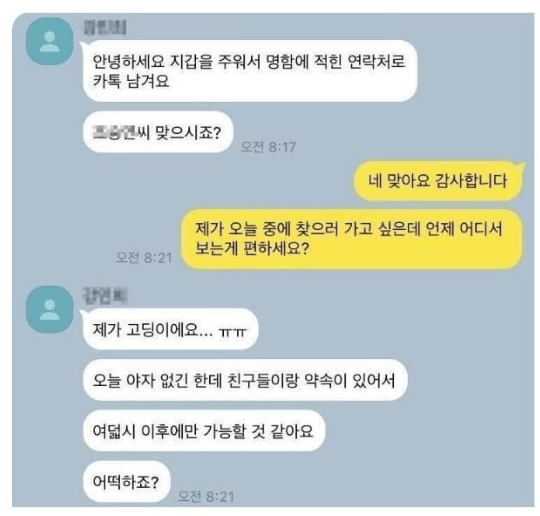Open the first sender's profile avatar
This screenshot has width=540, height=516.
(50, 42)
